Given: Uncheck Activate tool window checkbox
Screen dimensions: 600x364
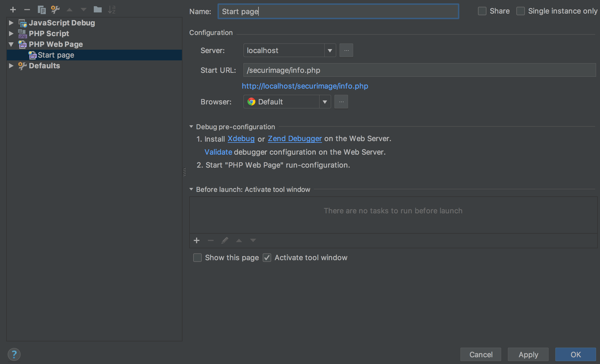Looking at the screenshot, I should tap(267, 258).
